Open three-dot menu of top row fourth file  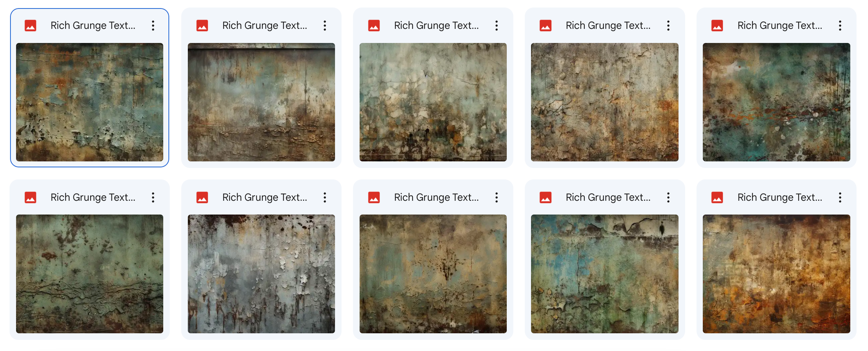tap(668, 26)
